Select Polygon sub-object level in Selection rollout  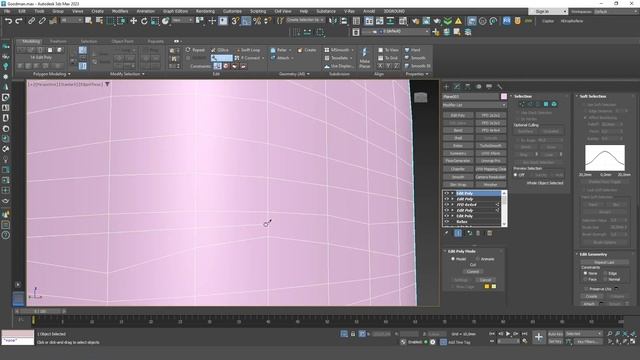pyautogui.click(x=546, y=104)
